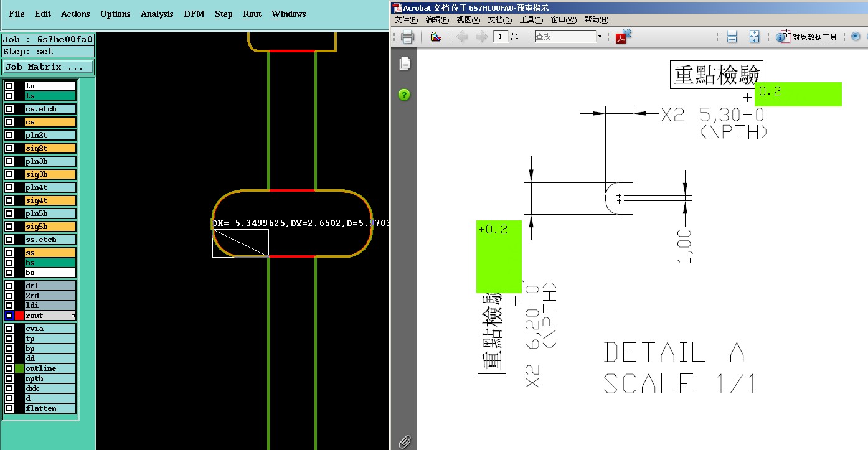Select the layer named bo

tap(50, 273)
